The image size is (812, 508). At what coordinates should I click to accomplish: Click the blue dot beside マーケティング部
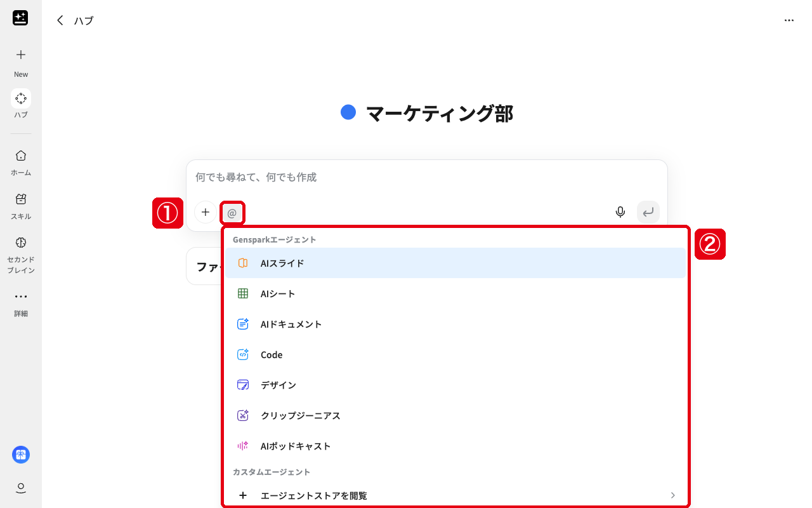pyautogui.click(x=348, y=112)
